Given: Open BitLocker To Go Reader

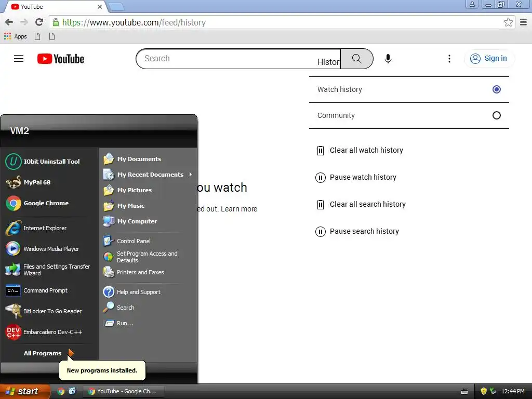Looking at the screenshot, I should click(x=49, y=311).
